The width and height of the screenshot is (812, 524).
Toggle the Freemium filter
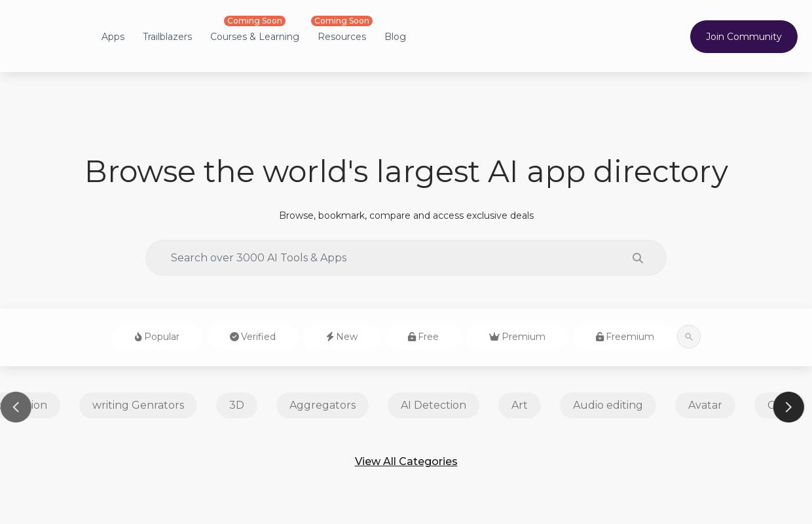(624, 337)
